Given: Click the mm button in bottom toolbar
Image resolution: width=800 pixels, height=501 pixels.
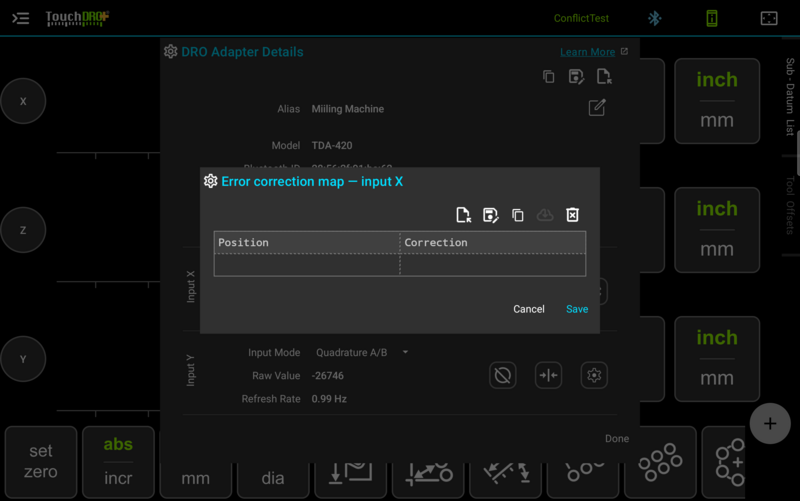Looking at the screenshot, I should [x=196, y=479].
